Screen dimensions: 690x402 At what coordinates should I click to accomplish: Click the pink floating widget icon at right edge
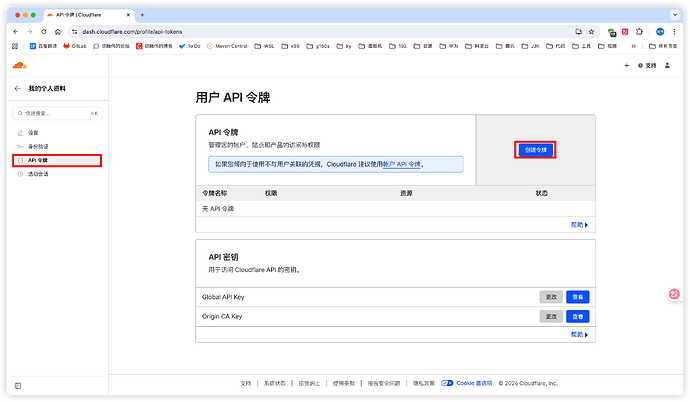tap(674, 295)
